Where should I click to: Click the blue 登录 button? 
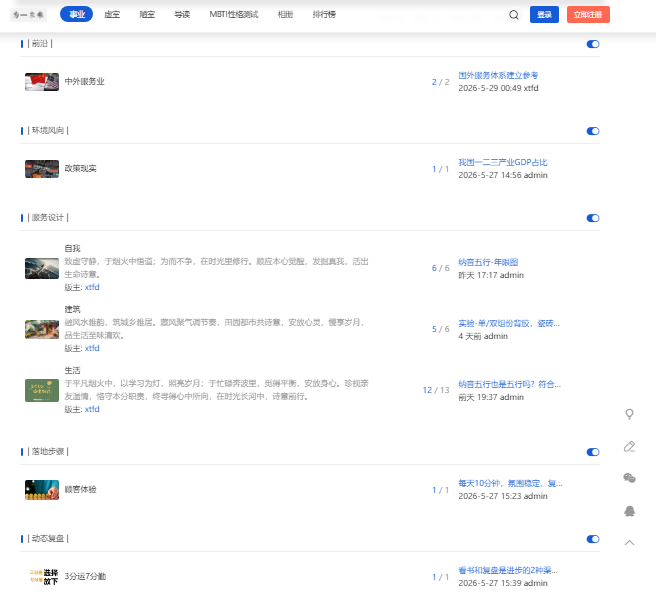coord(544,15)
